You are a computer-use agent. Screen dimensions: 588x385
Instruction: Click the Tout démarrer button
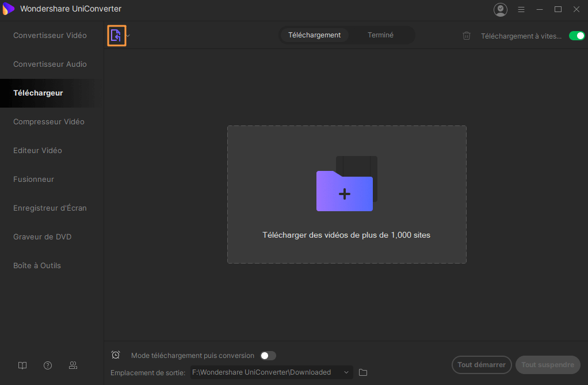(482, 364)
